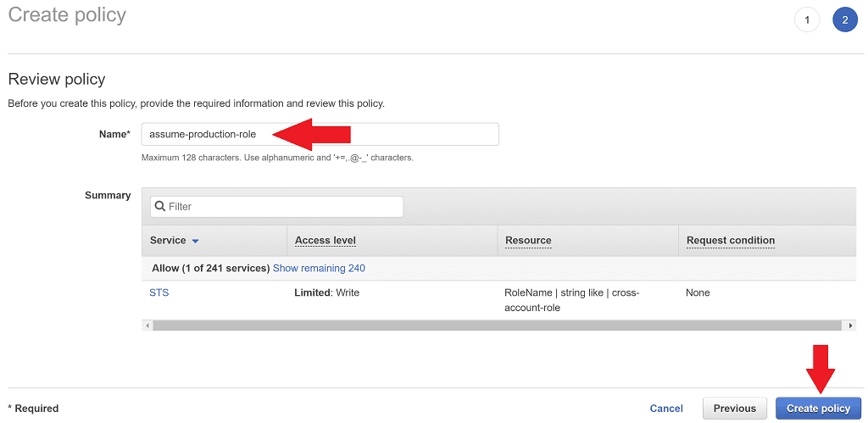The height and width of the screenshot is (423, 868).
Task: Click the scrollbar left arrow
Action: click(x=147, y=326)
